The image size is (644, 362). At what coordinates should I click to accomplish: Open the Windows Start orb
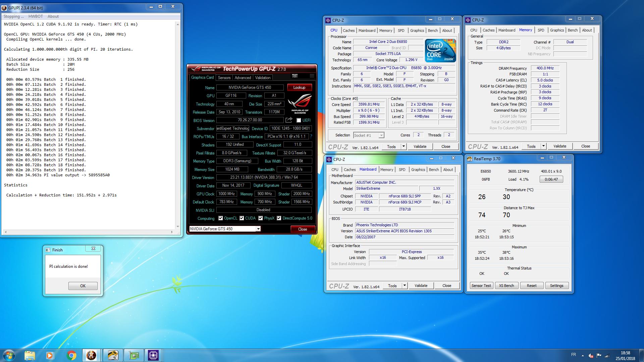(9, 355)
